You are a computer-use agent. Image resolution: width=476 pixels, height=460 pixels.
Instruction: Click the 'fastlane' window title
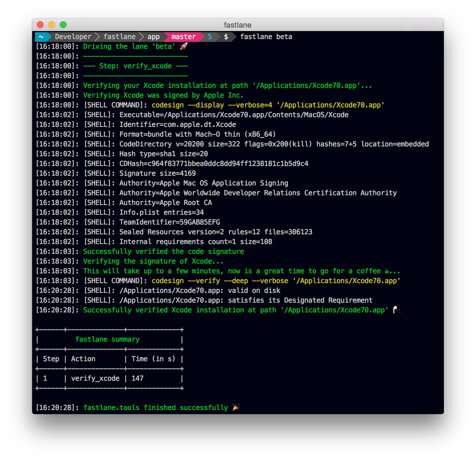click(238, 25)
